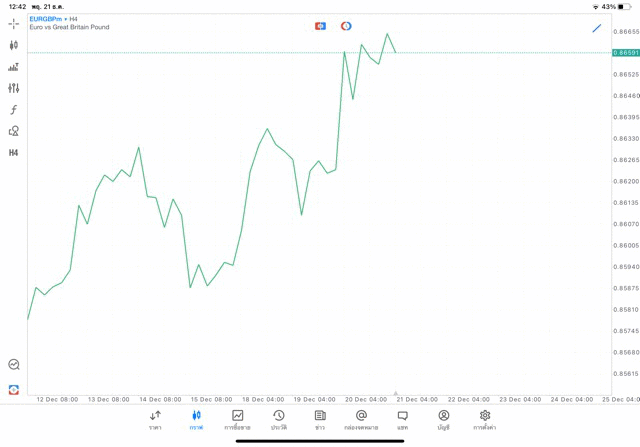Open the drawing objects shapes tool
Screen dimensions: 640x447
13,131
